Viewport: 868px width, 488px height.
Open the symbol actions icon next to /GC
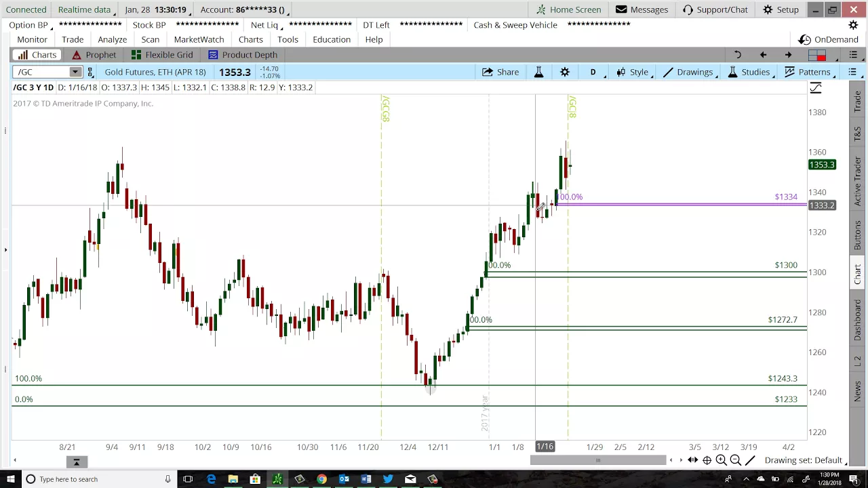(x=90, y=72)
